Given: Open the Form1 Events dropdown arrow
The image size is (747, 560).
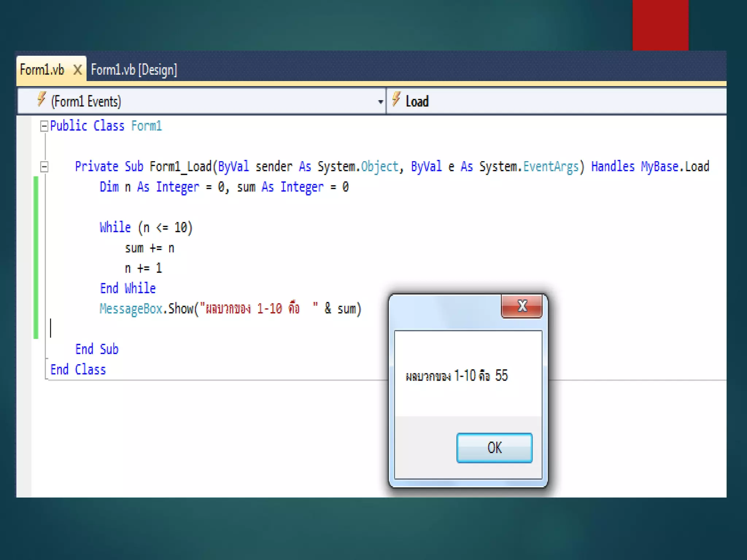Looking at the screenshot, I should point(380,102).
